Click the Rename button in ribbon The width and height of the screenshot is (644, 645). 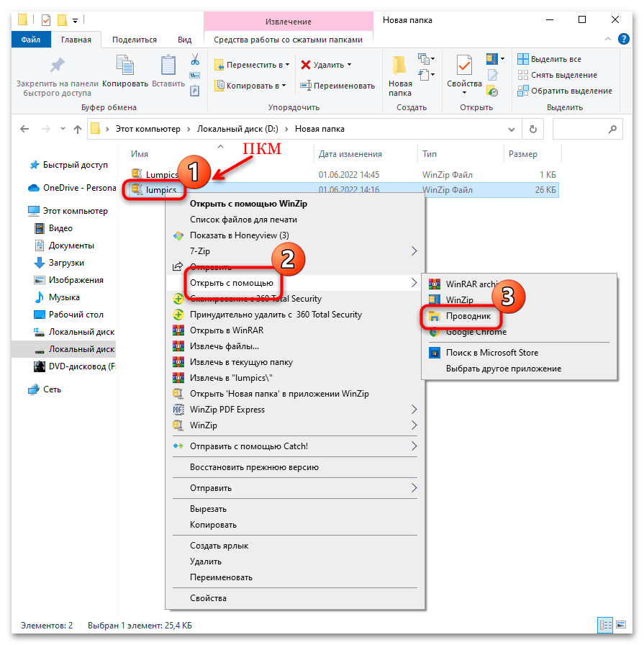point(337,86)
